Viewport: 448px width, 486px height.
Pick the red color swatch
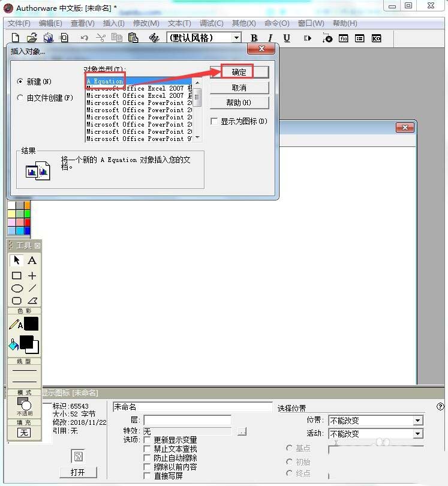tap(28, 222)
